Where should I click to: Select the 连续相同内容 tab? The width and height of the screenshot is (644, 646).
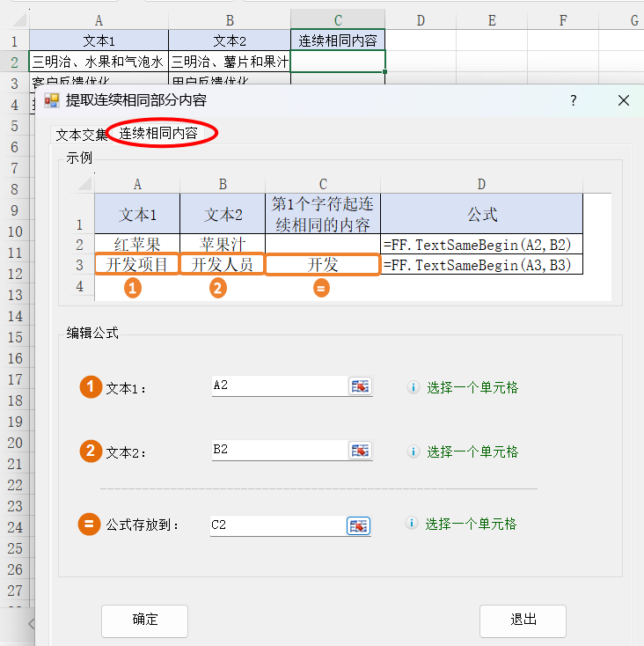tap(158, 133)
